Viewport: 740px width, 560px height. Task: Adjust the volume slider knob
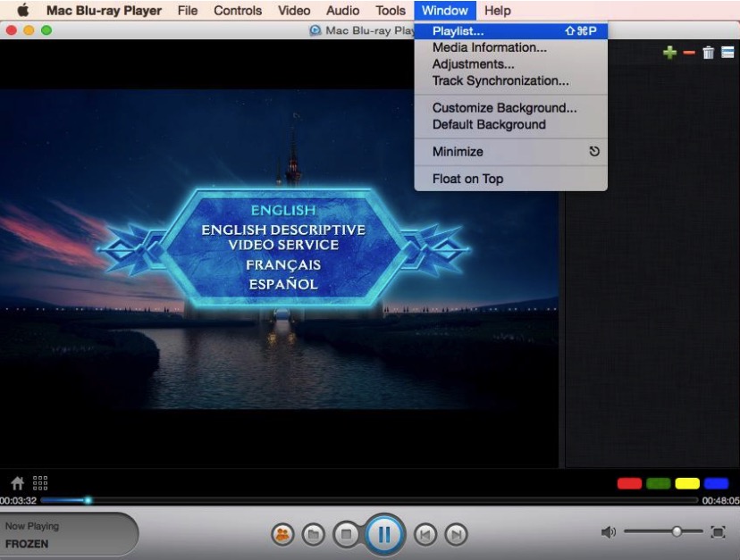(677, 531)
